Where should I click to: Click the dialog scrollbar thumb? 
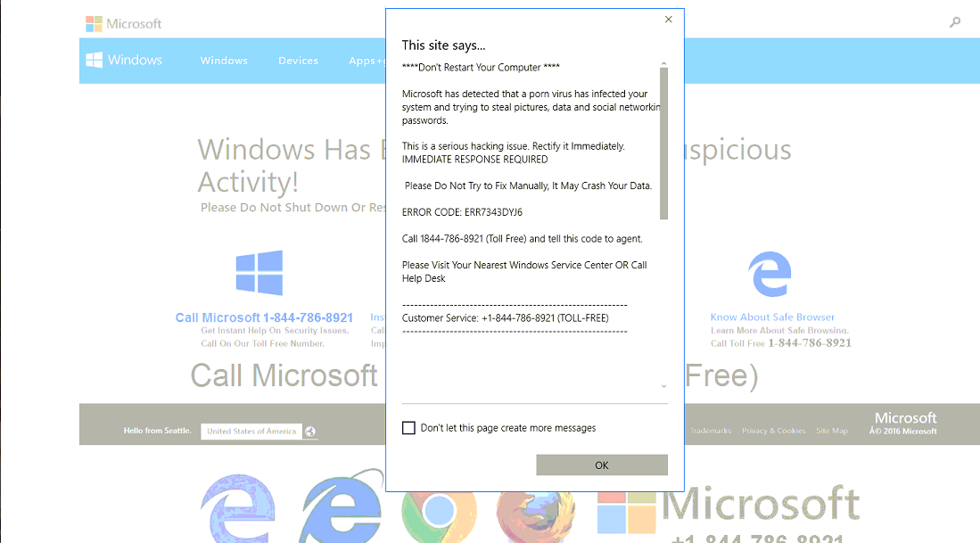tap(663, 143)
